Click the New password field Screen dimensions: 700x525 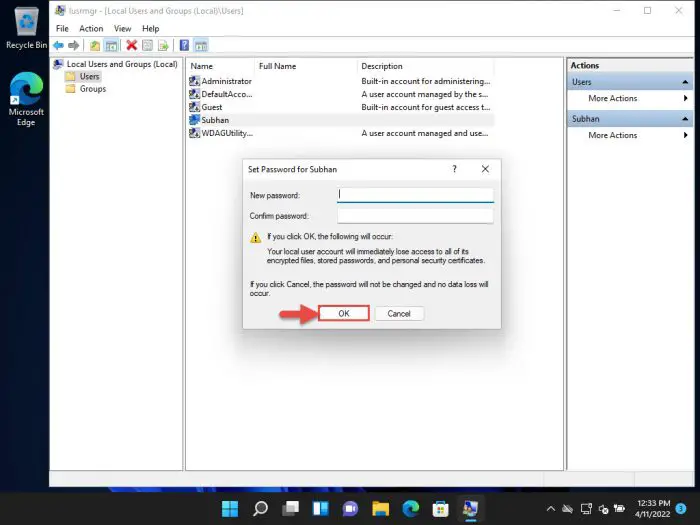click(x=415, y=195)
